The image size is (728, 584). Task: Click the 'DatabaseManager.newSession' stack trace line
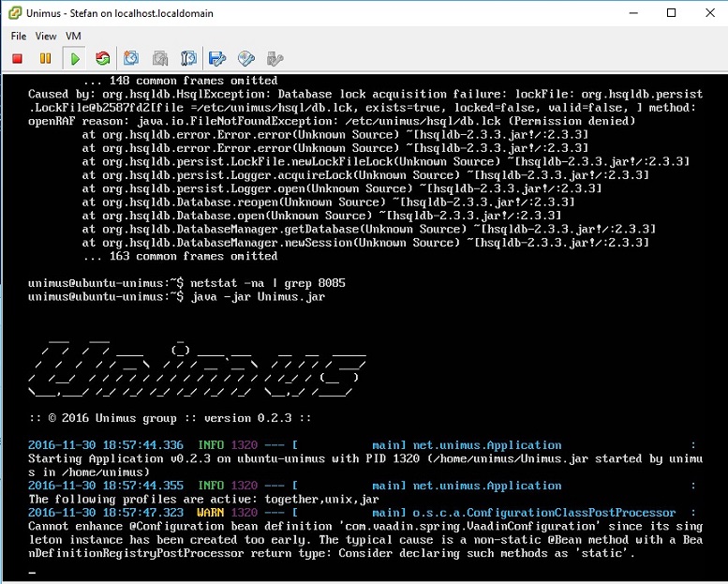click(x=365, y=242)
